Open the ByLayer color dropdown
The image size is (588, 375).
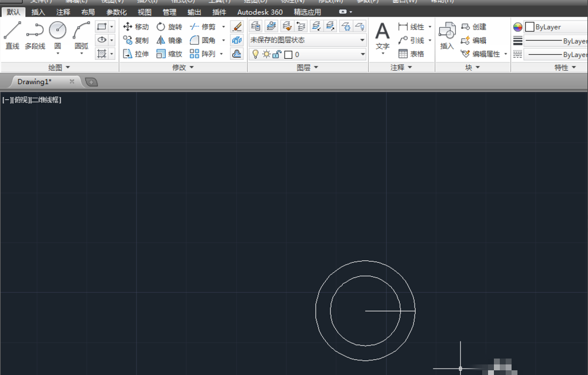556,27
